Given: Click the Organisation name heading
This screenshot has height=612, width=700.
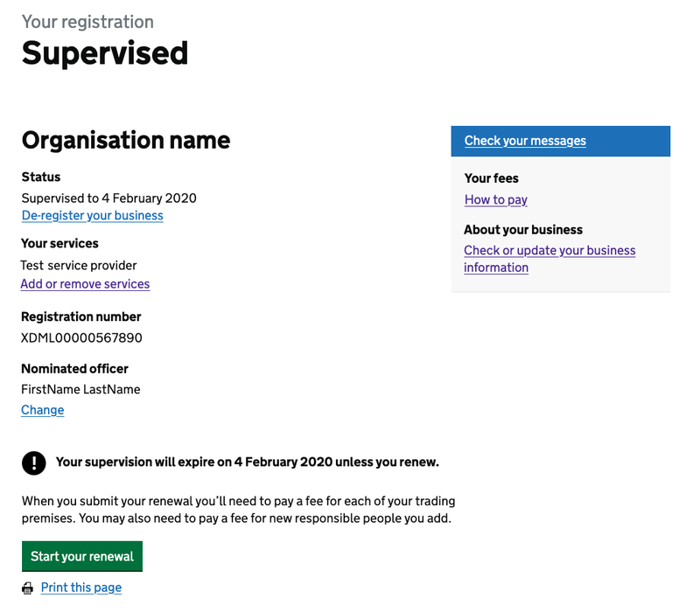Looking at the screenshot, I should point(125,140).
